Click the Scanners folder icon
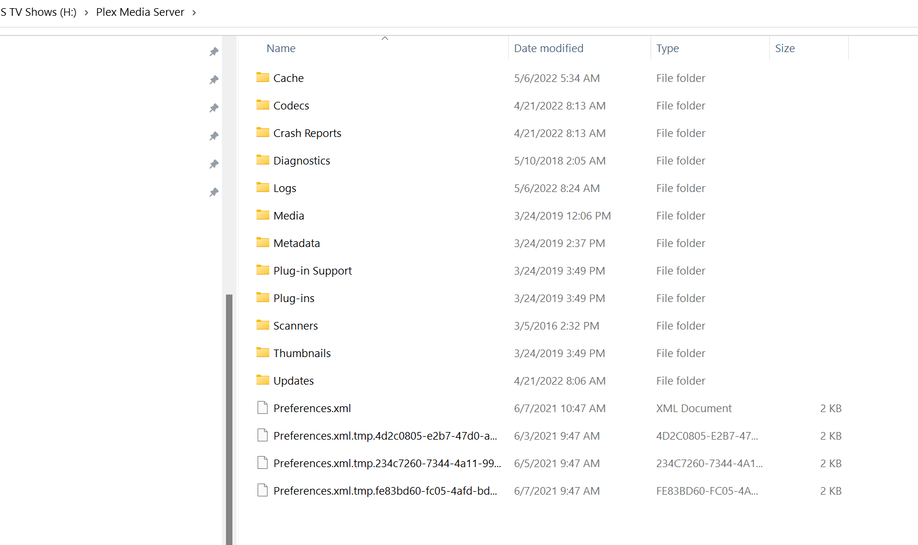This screenshot has width=918, height=545. coord(263,325)
